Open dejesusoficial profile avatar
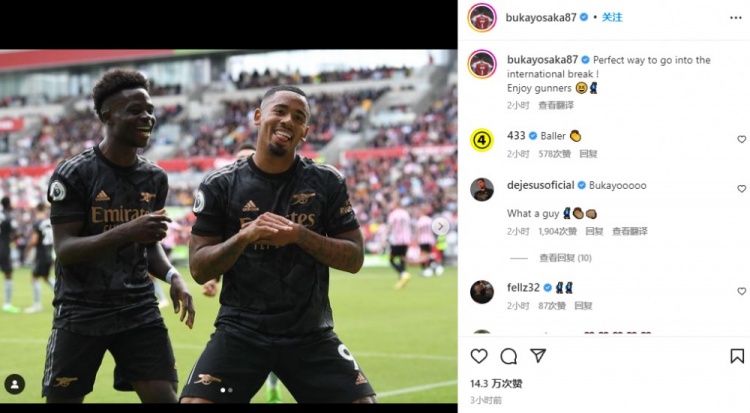This screenshot has height=413, width=750. (482, 190)
